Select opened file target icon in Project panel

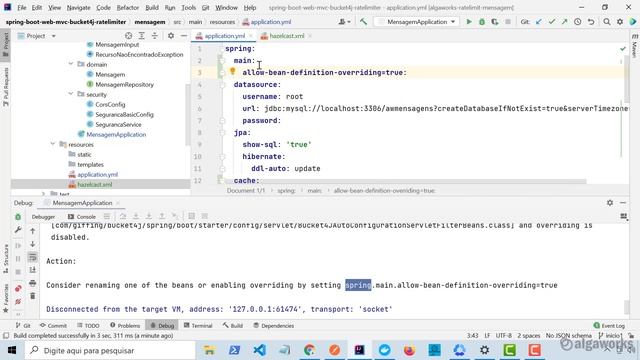coord(129,36)
